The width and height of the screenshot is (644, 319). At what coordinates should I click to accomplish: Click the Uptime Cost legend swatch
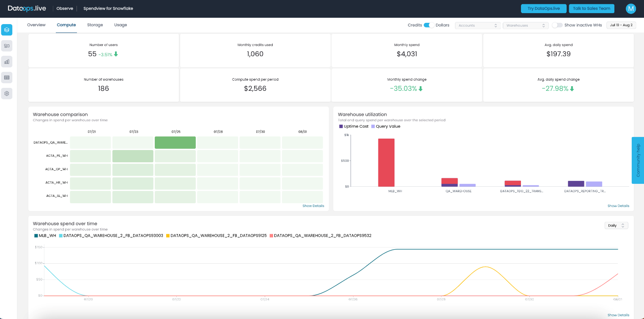point(341,126)
